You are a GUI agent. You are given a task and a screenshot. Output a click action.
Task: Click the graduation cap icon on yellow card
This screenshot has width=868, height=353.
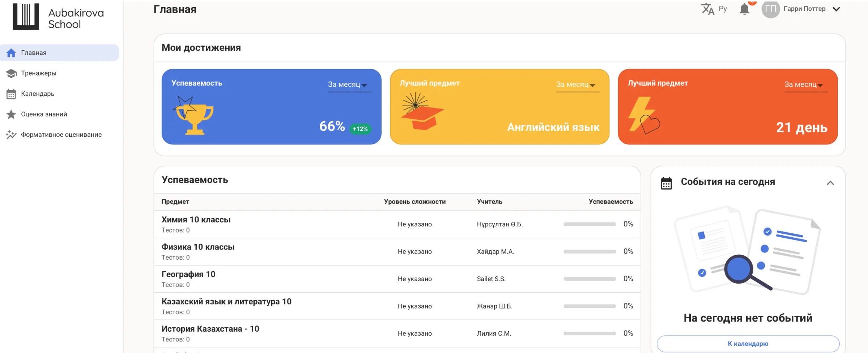[421, 112]
